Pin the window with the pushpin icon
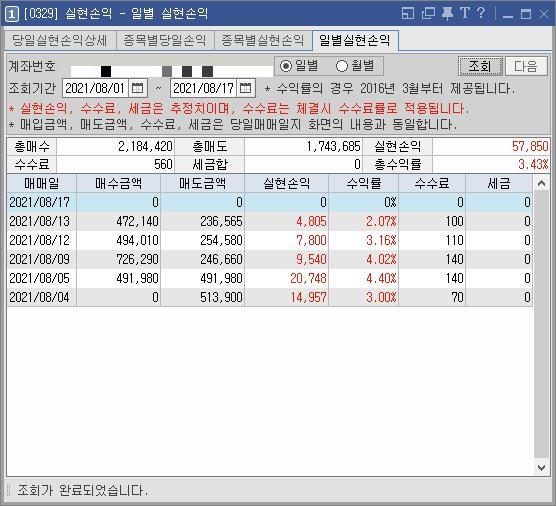Screen dimensions: 556x506 click(x=447, y=13)
